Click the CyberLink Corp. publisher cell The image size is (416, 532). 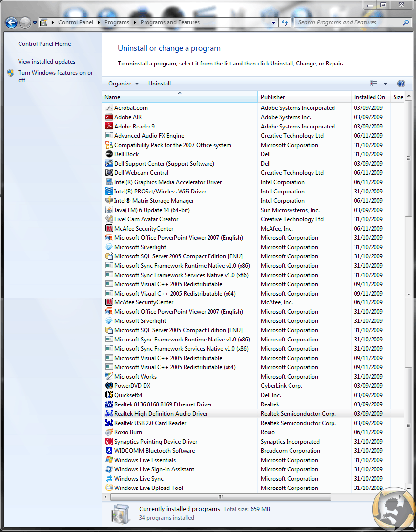tap(281, 386)
